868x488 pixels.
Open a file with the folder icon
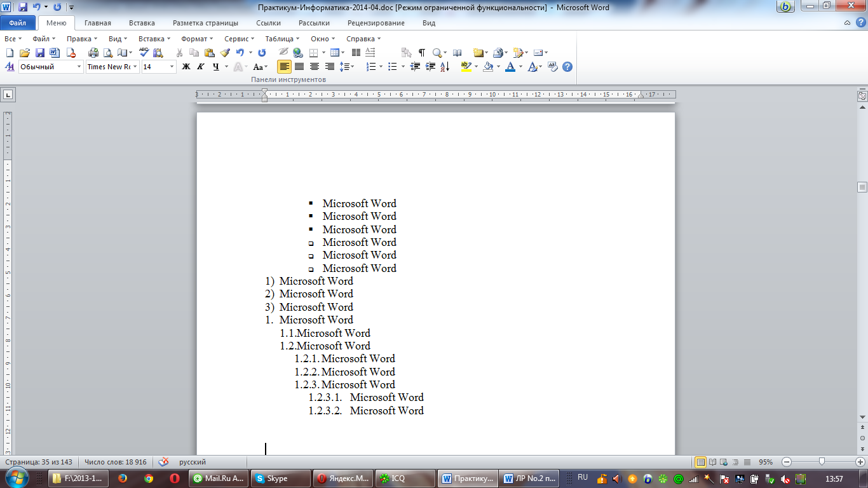click(x=24, y=53)
